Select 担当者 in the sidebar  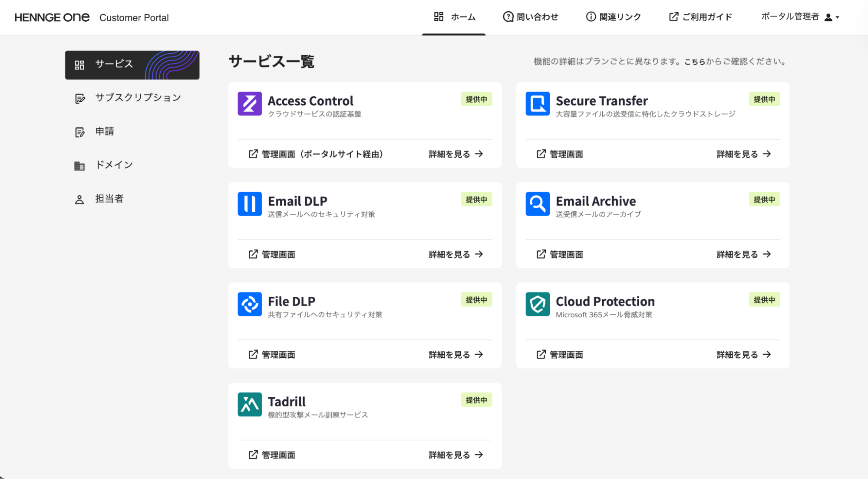[x=132, y=199]
